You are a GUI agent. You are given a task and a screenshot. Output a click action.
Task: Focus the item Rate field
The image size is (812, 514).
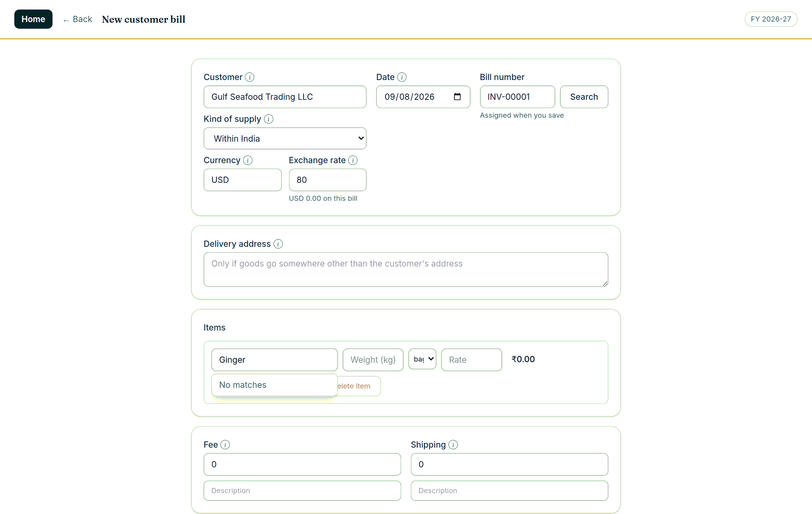tap(471, 360)
